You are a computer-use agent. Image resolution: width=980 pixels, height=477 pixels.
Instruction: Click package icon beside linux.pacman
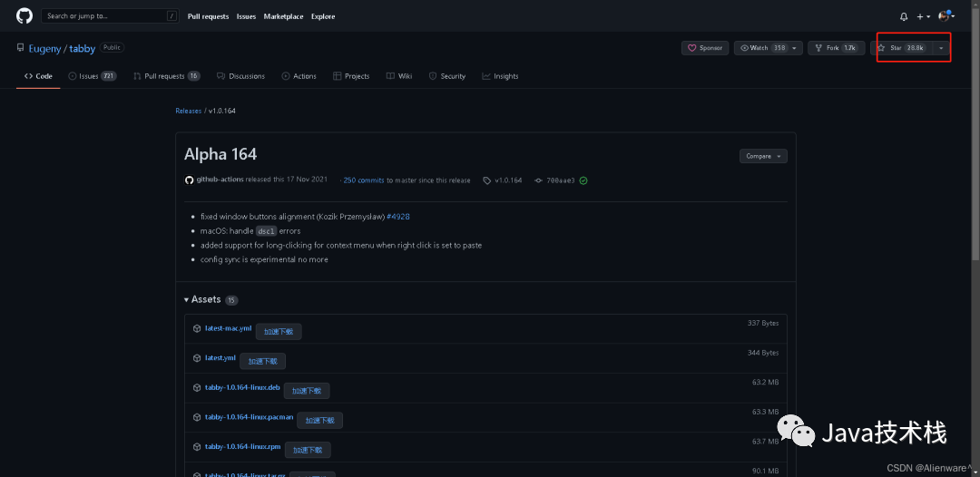pos(197,417)
